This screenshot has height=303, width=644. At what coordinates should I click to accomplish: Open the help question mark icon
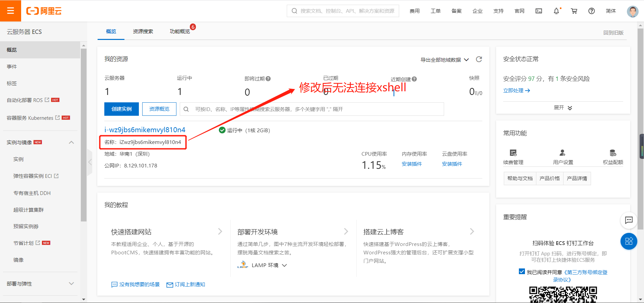tap(592, 11)
